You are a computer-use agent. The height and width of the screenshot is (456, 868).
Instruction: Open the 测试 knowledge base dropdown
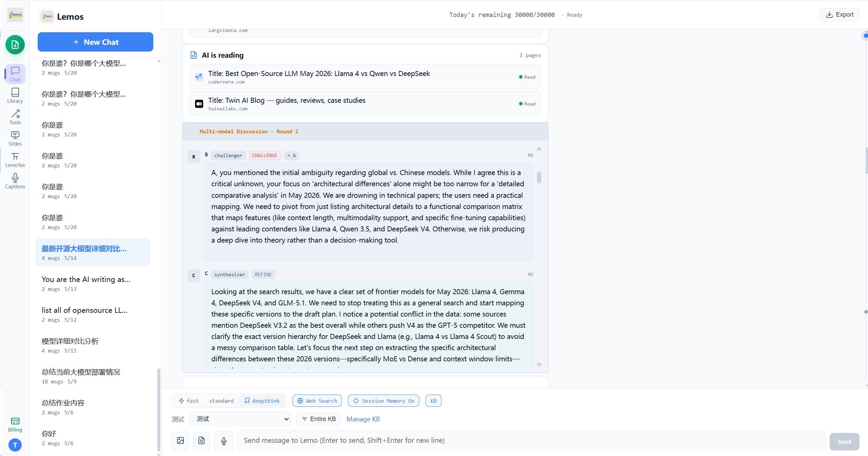[240, 419]
